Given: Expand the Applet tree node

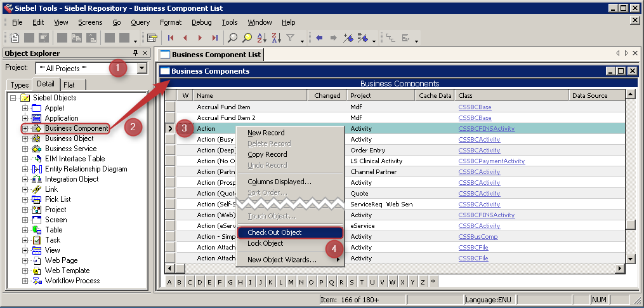Looking at the screenshot, I should click(25, 108).
